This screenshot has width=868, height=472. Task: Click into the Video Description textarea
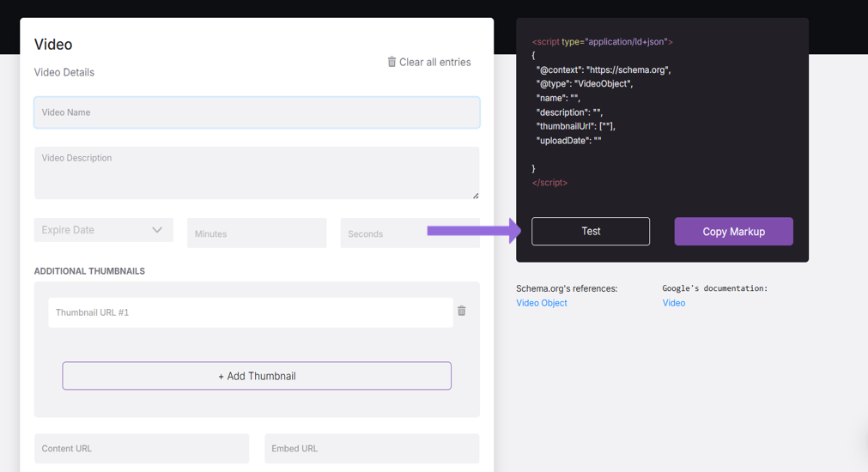click(x=257, y=172)
